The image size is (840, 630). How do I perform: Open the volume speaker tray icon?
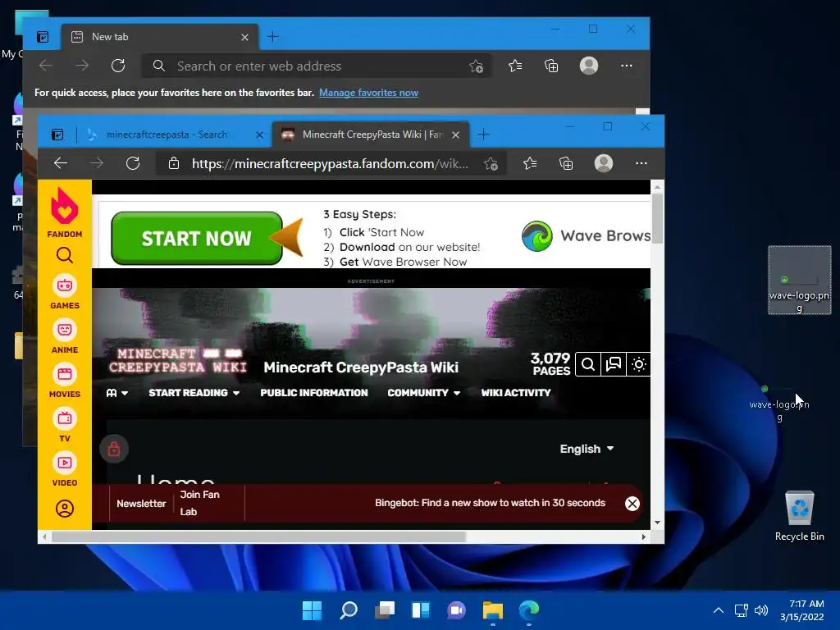760,610
